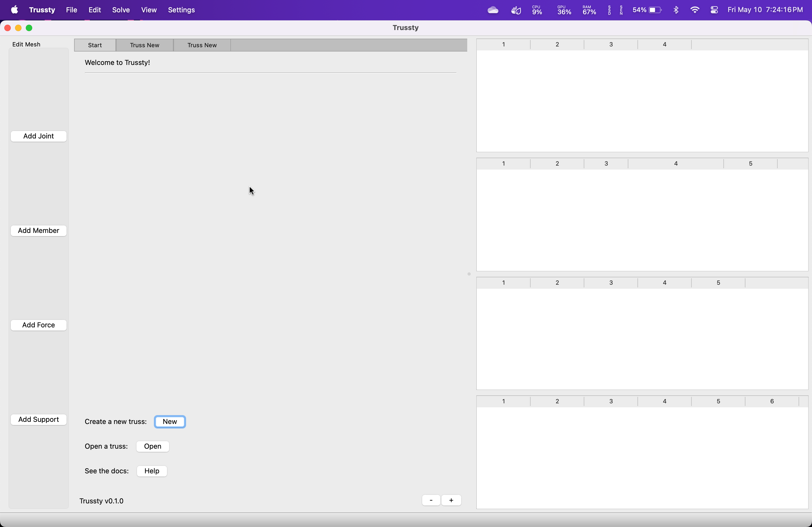This screenshot has width=812, height=527.
Task: Click the 'See the docs:' label
Action: (107, 471)
